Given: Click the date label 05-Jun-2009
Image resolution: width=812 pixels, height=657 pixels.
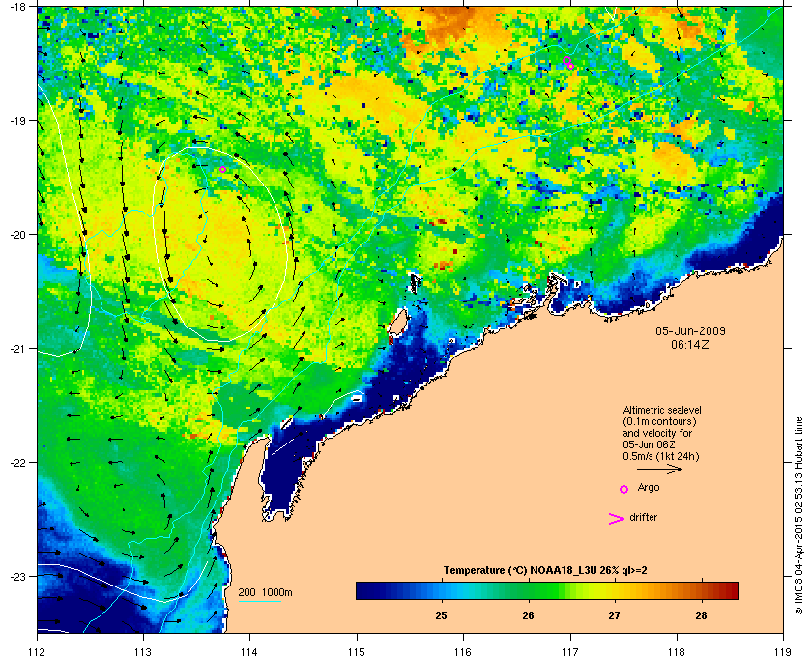Looking at the screenshot, I should point(690,330).
